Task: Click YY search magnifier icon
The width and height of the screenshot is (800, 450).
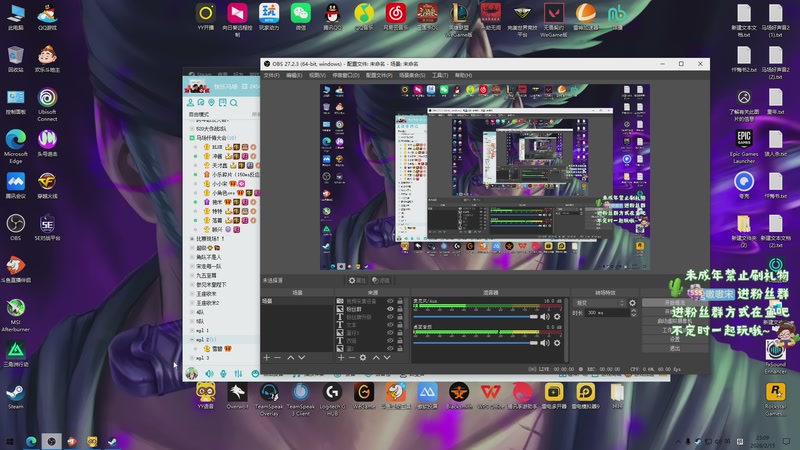Action: coord(234,103)
